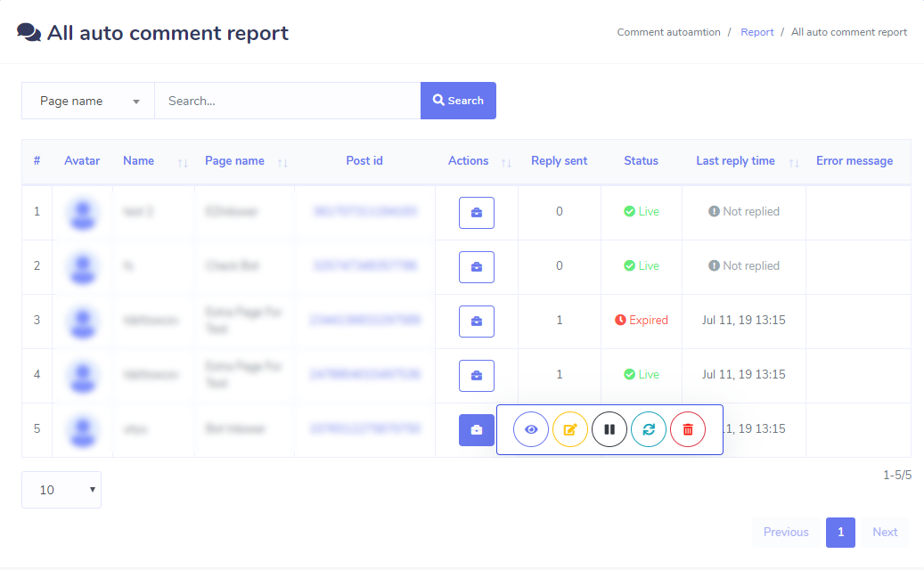Open the briefcase actions button for row 3
924x570 pixels.
[476, 321]
